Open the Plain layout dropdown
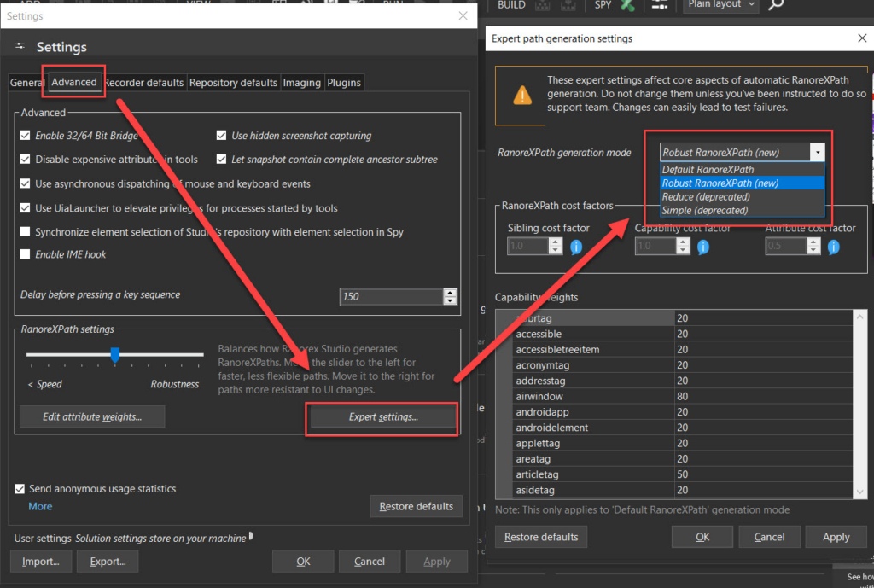Viewport: 874px width, 588px height. pos(721,5)
